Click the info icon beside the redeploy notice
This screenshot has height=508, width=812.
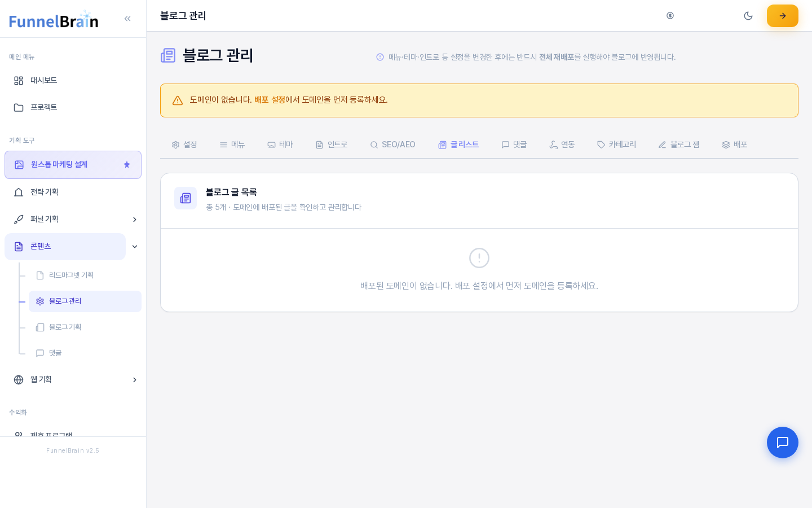click(380, 57)
